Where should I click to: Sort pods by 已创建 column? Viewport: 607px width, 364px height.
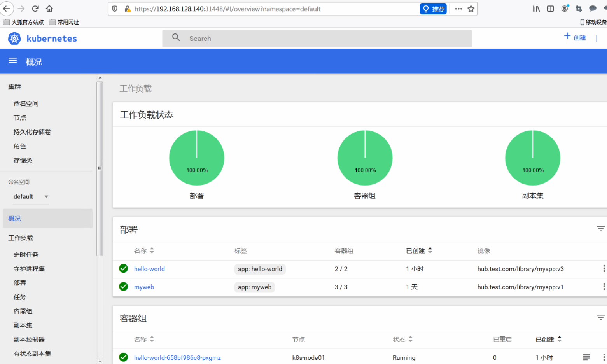pos(549,339)
